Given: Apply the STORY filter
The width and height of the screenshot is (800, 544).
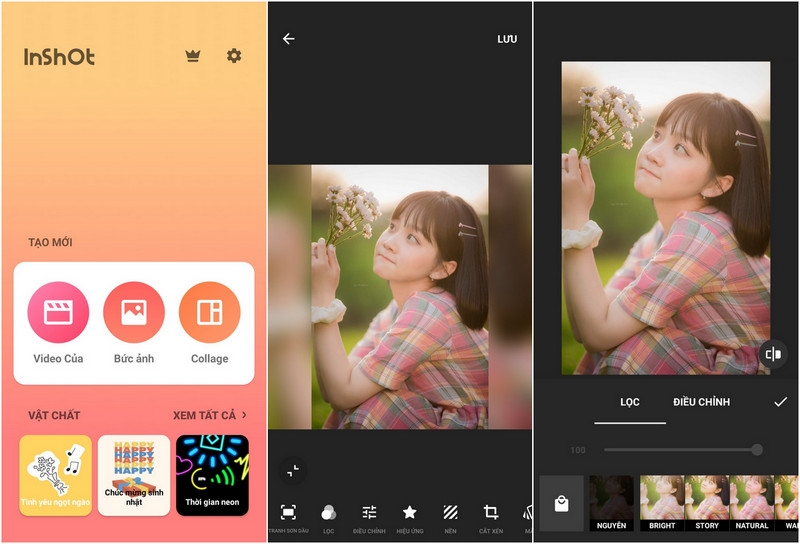Looking at the screenshot, I should 707,503.
